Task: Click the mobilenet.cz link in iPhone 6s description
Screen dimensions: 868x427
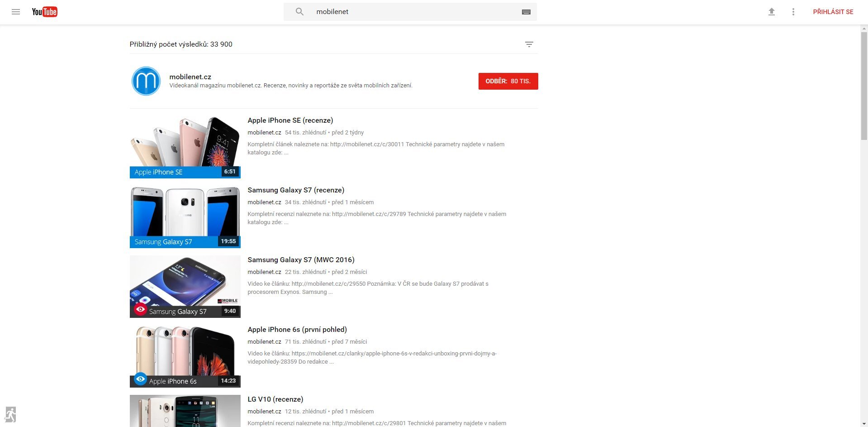Action: pos(264,342)
